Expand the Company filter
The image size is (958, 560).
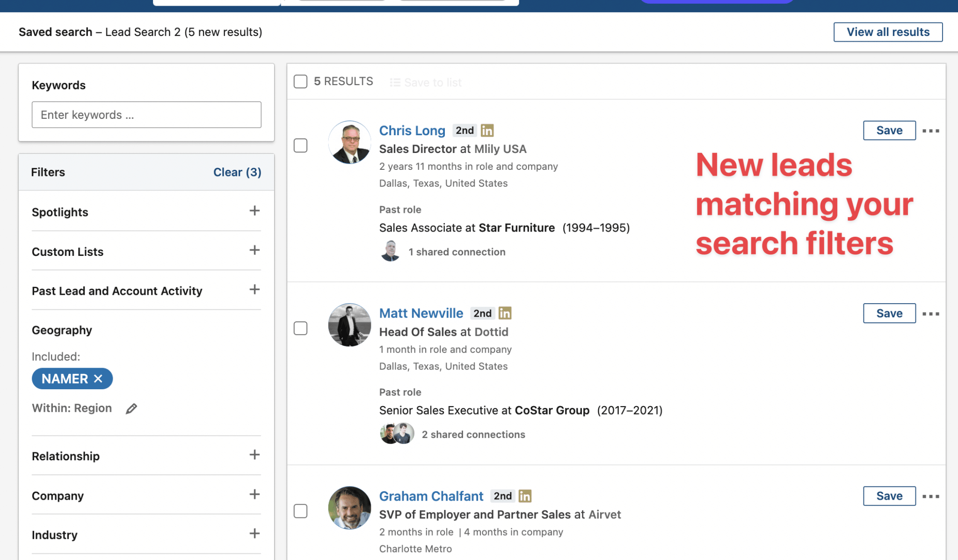[254, 495]
